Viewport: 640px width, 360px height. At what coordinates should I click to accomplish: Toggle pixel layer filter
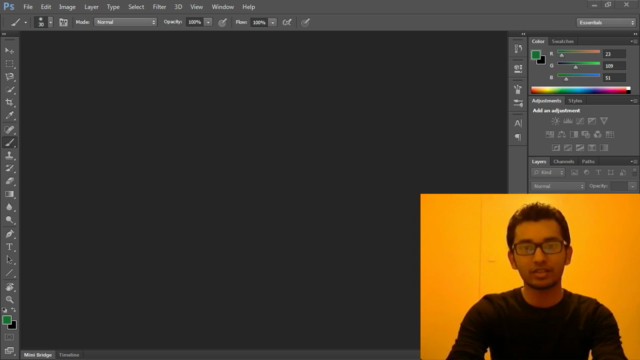(574, 173)
